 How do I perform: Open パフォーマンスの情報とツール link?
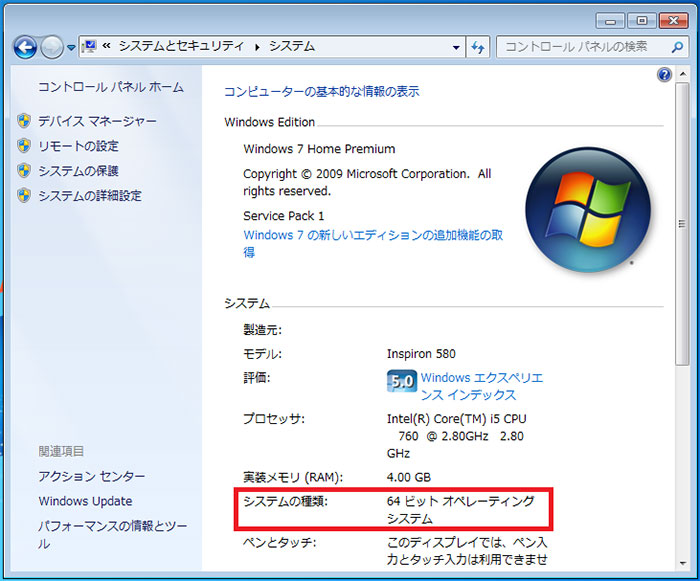112,535
